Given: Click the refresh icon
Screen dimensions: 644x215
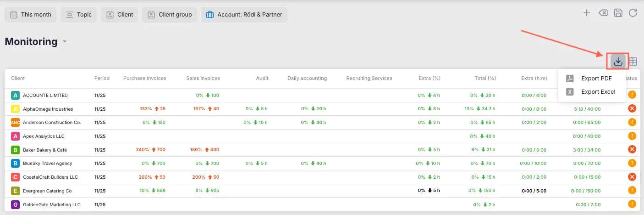Looking at the screenshot, I should point(633,13).
